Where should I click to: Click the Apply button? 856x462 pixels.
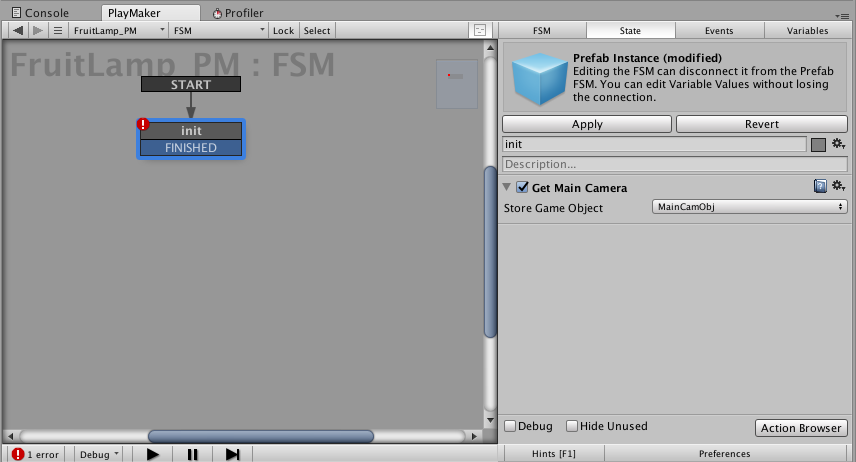(587, 124)
